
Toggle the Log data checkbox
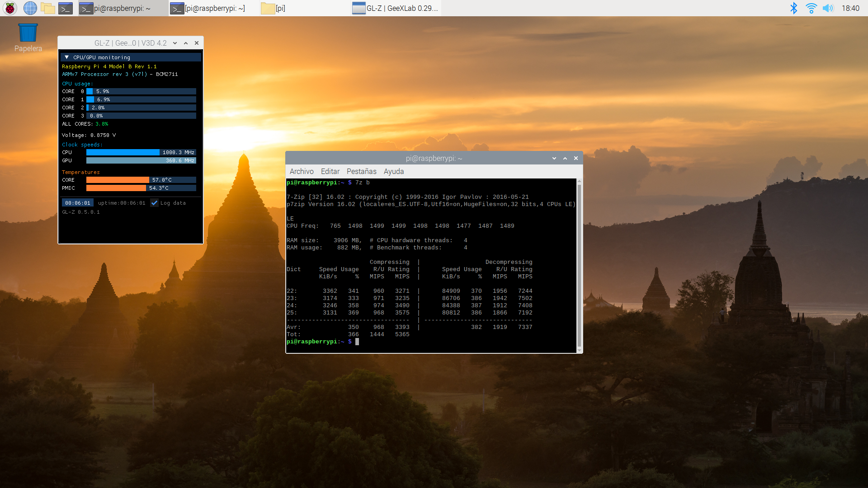(155, 203)
